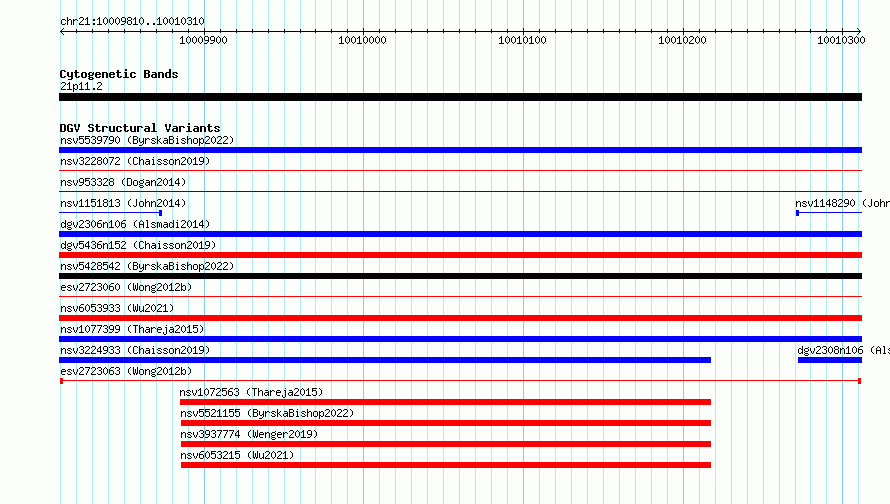The height and width of the screenshot is (504, 890).
Task: Click the 10010100 ruler tick label
Action: click(522, 40)
